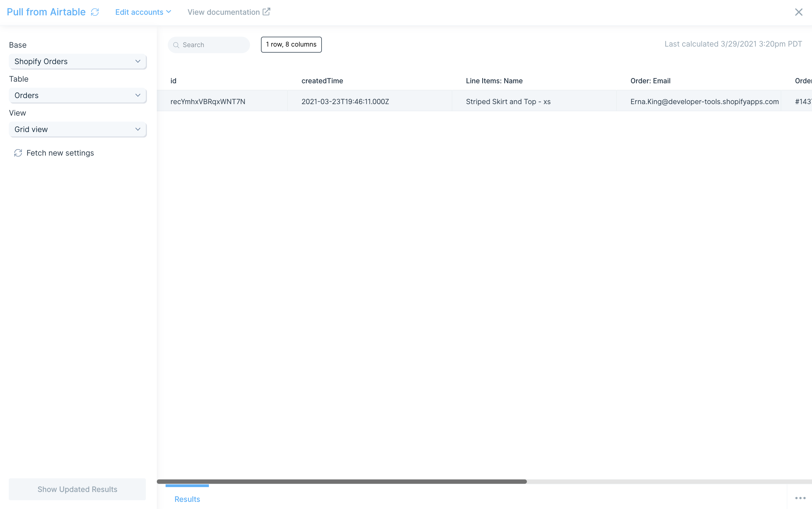This screenshot has width=812, height=509.
Task: Click the sync icon next to Fetch new settings
Action: click(x=18, y=153)
